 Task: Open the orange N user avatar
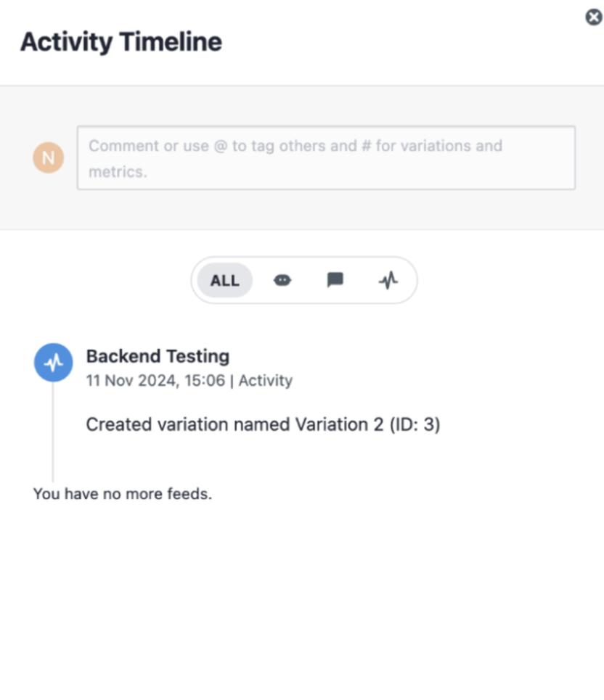[48, 157]
